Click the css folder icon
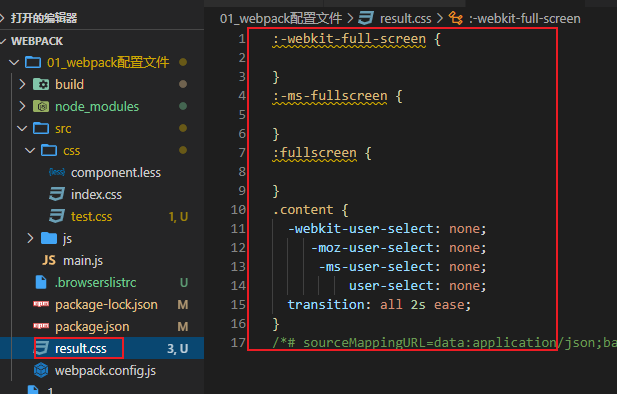 tap(49, 150)
